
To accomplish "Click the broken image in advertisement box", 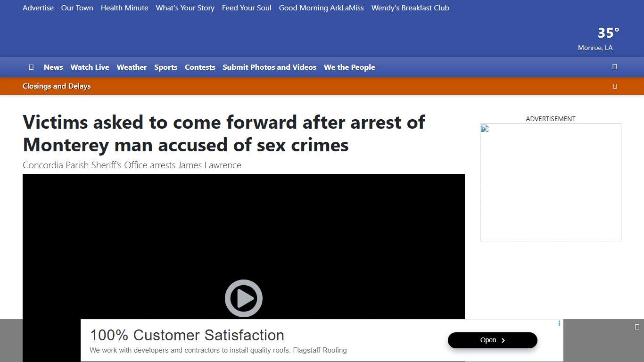I will tap(485, 129).
